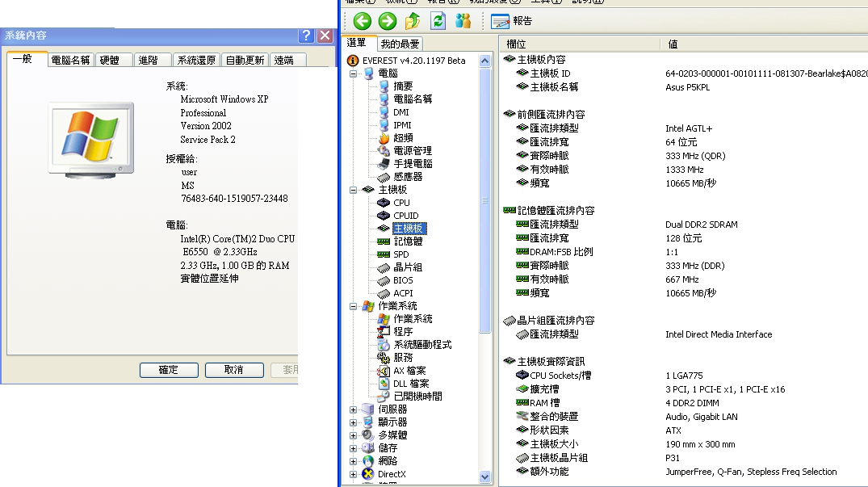Open the 已開機時間 uptime tree item
Viewport: 868px width, 487px height.
418,397
